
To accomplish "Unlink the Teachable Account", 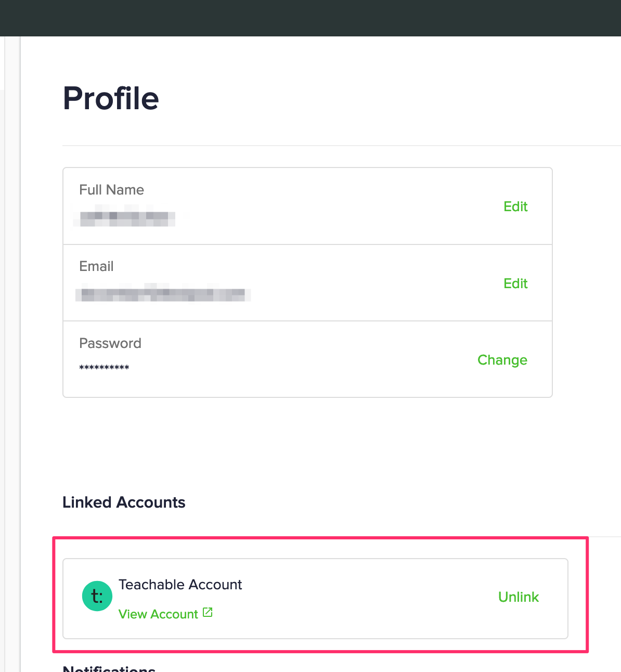I will [x=519, y=597].
